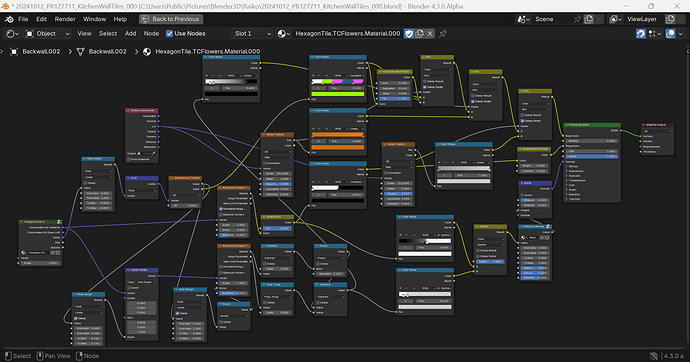Click the unlink material X icon
The height and width of the screenshot is (362, 690).
[430, 33]
